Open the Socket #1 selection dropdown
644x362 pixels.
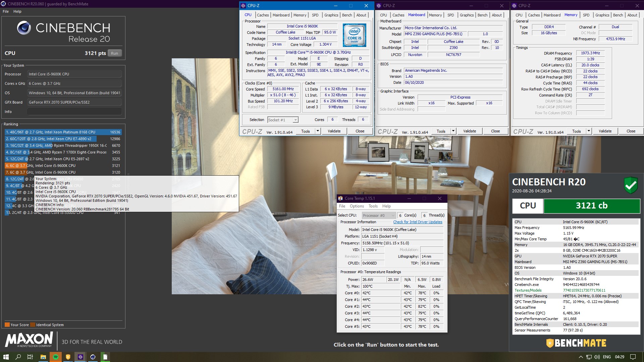tap(283, 120)
